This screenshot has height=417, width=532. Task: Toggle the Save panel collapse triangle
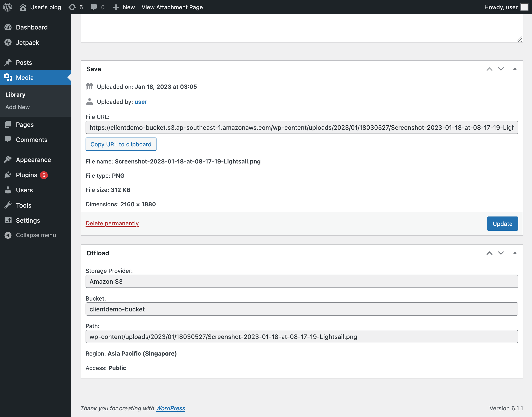[x=515, y=69]
